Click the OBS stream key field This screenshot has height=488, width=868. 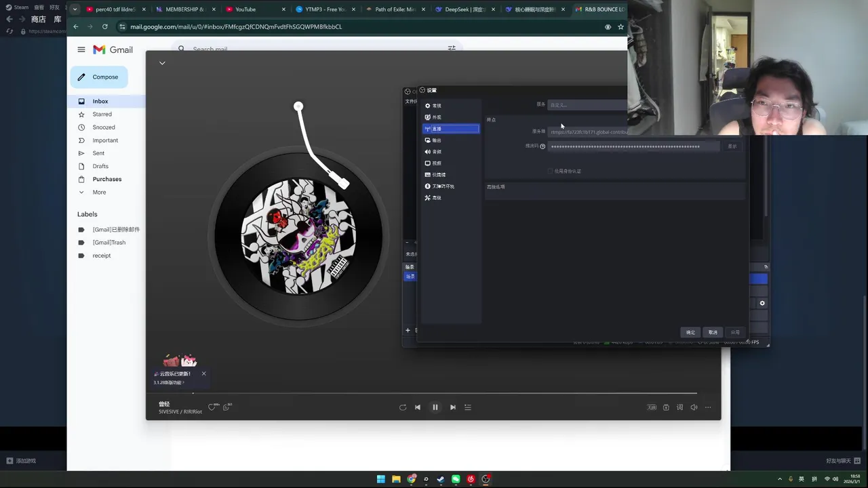coord(633,146)
